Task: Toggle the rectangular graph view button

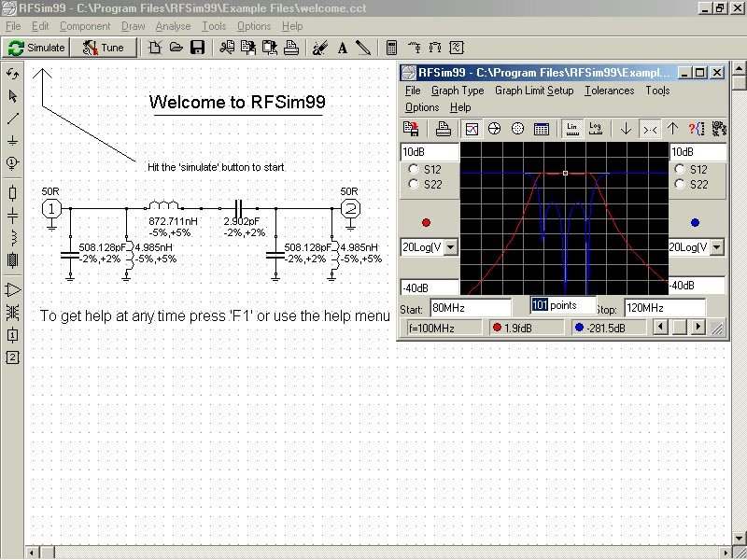Action: (472, 129)
